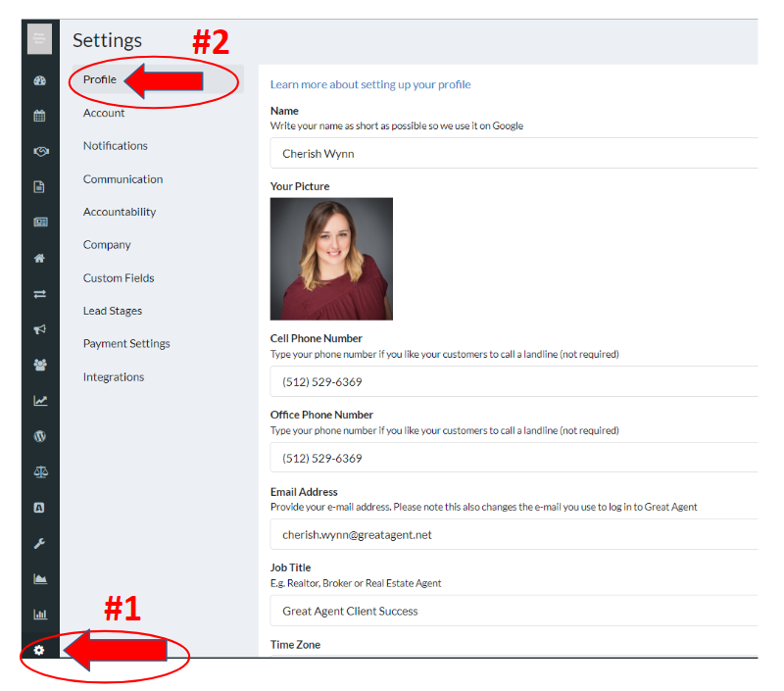
Task: Open the megaphone marketing icon
Action: click(x=40, y=329)
